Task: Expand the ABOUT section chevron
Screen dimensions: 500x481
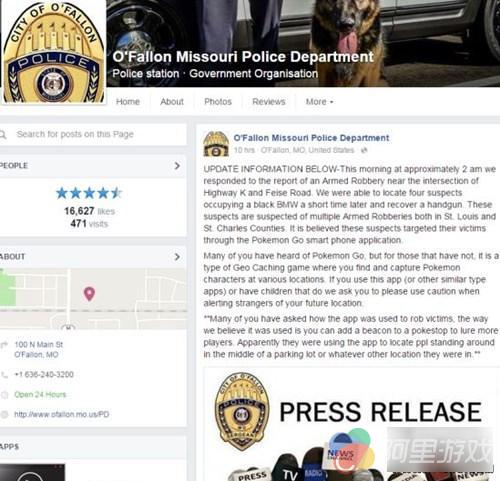Action: (x=177, y=257)
